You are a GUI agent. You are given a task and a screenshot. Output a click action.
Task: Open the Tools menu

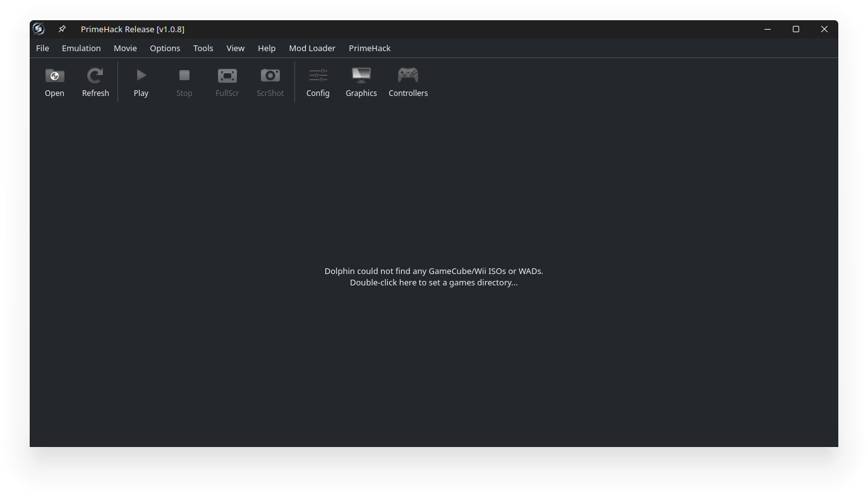pyautogui.click(x=203, y=48)
